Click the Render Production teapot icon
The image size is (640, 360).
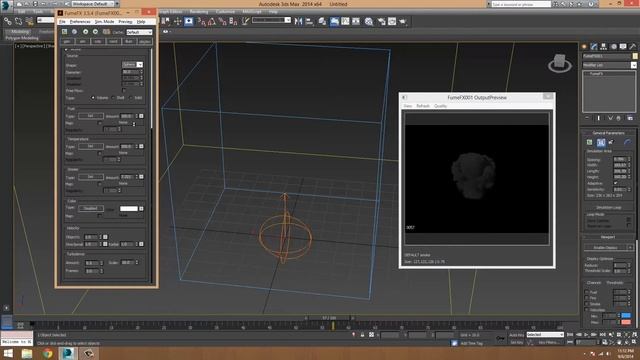(403, 21)
